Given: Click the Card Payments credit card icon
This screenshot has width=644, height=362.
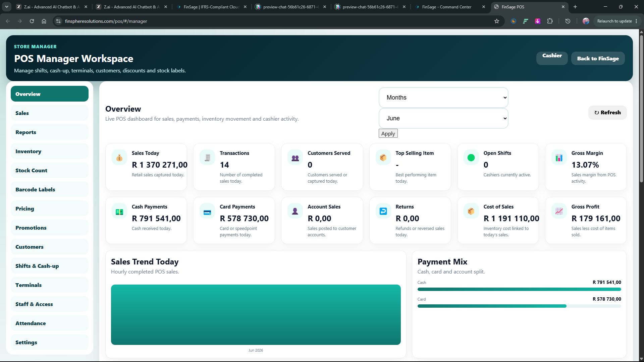Looking at the screenshot, I should 207,211.
